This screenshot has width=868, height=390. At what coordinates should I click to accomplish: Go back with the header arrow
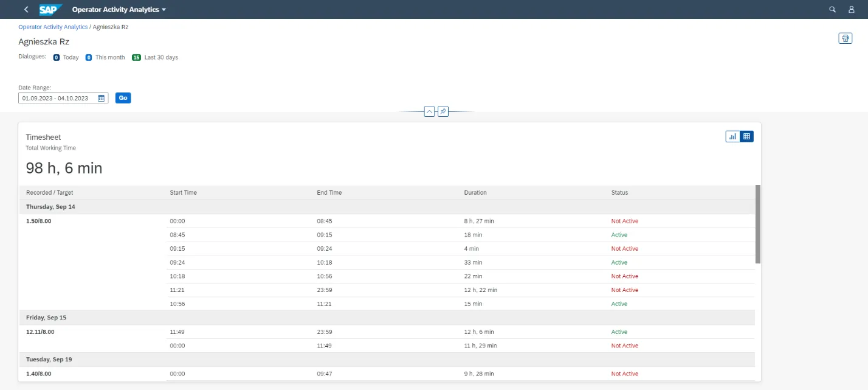pos(26,10)
